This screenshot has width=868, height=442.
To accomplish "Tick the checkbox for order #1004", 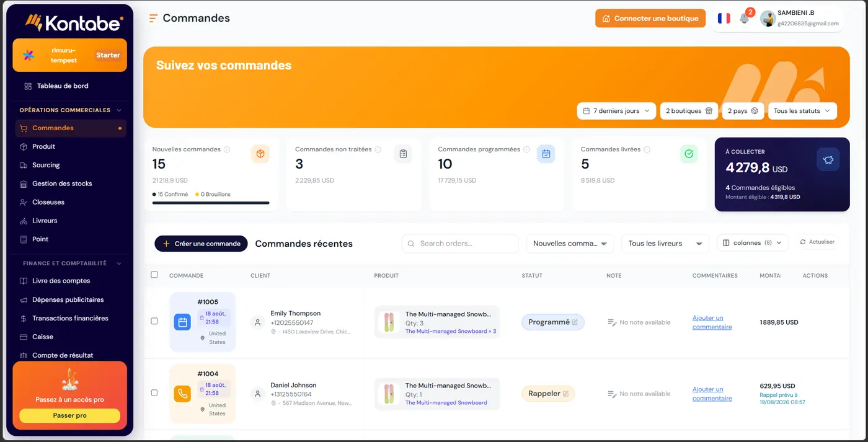I will [154, 392].
